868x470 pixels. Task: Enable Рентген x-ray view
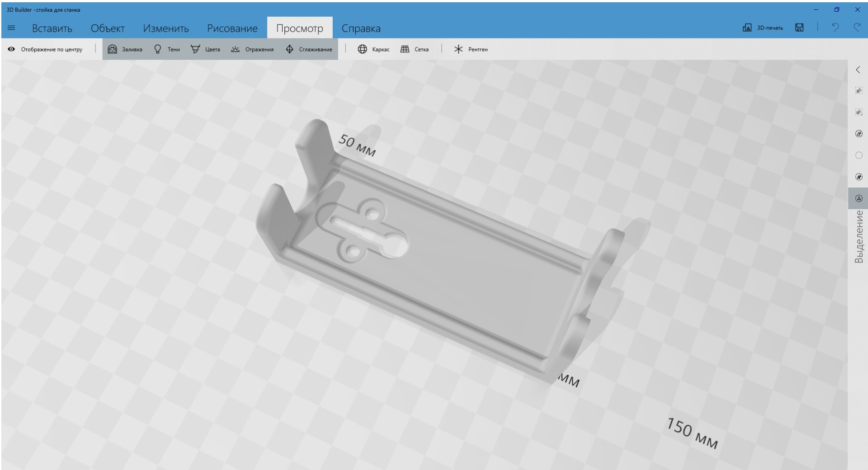click(471, 49)
